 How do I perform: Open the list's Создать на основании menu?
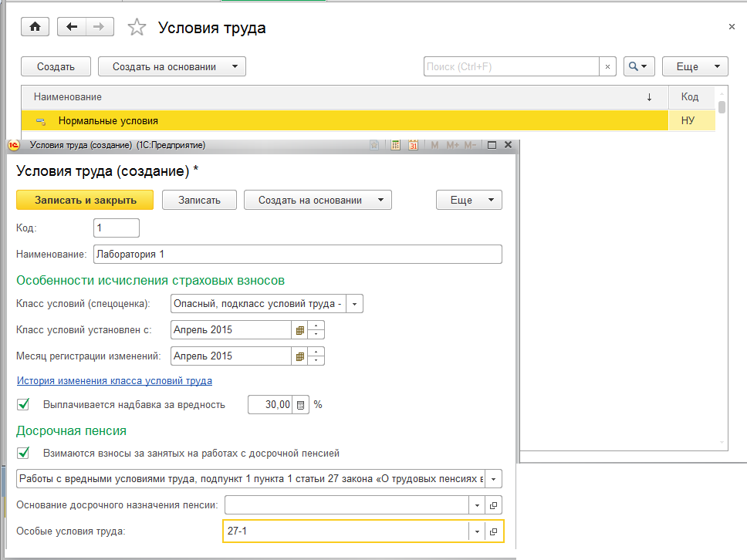tap(171, 66)
